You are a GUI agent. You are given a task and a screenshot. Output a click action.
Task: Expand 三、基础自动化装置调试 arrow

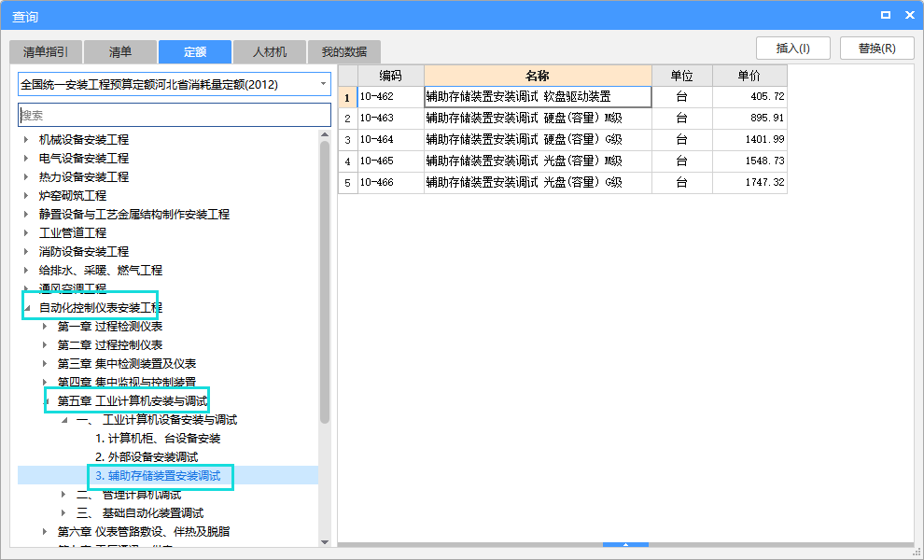pos(63,512)
